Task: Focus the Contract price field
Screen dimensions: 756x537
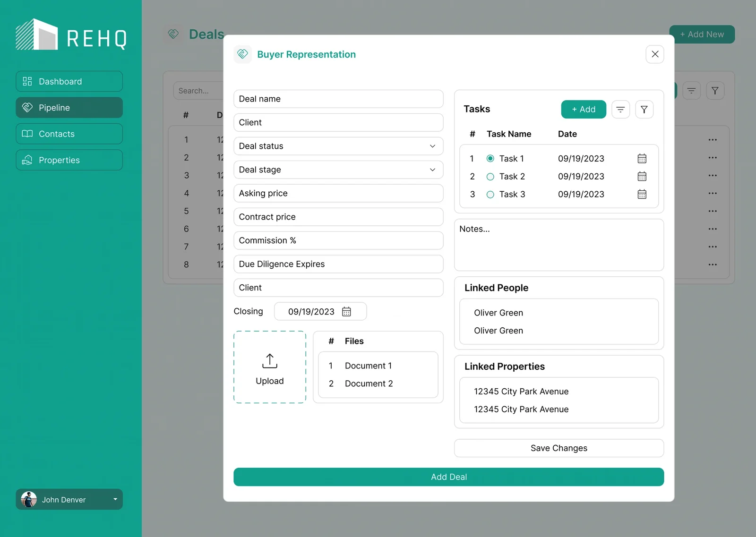Action: [338, 217]
